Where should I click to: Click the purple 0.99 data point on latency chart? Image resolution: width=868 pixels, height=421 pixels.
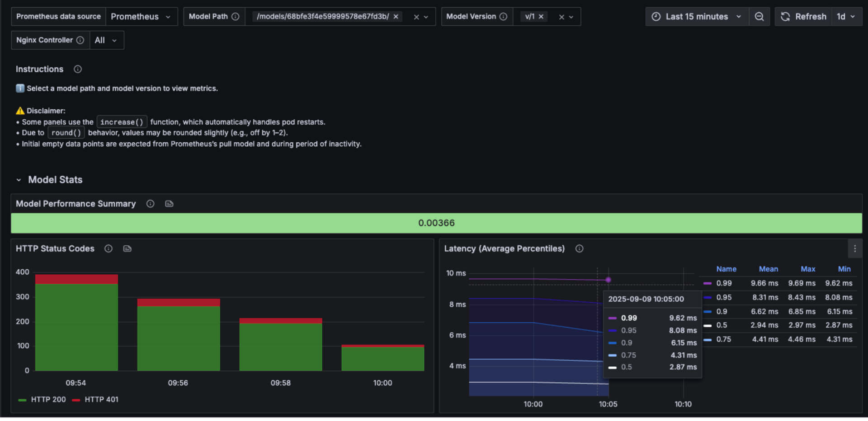pos(609,280)
